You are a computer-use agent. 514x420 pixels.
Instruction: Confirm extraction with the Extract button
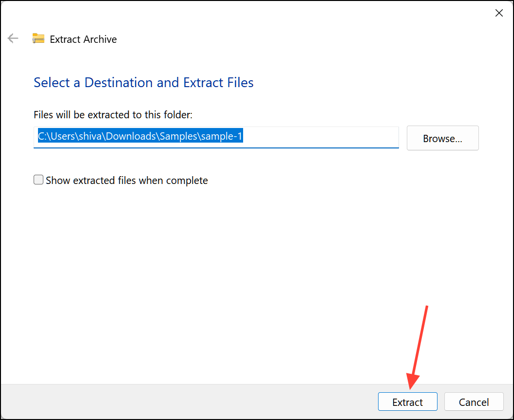click(x=407, y=402)
